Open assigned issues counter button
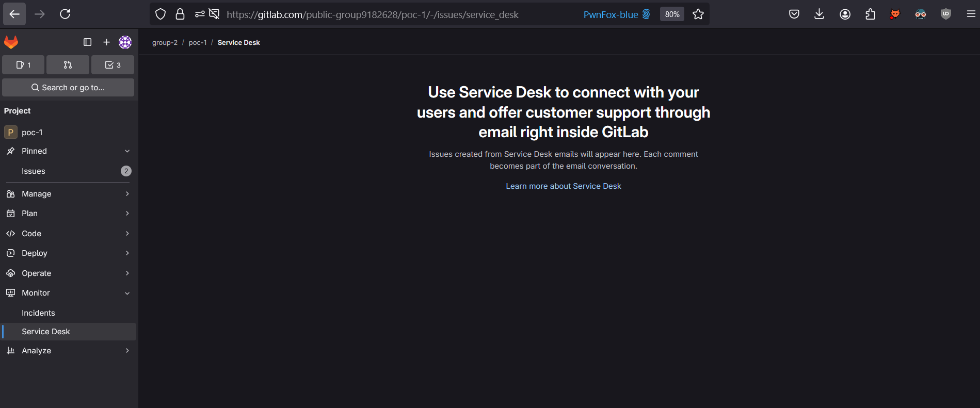Screen dimensions: 980x408 tap(23, 65)
